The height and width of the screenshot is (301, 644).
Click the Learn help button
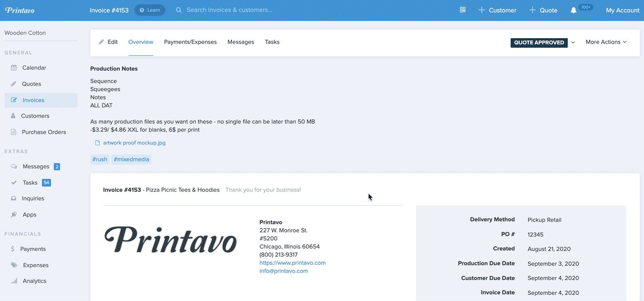[x=150, y=10]
